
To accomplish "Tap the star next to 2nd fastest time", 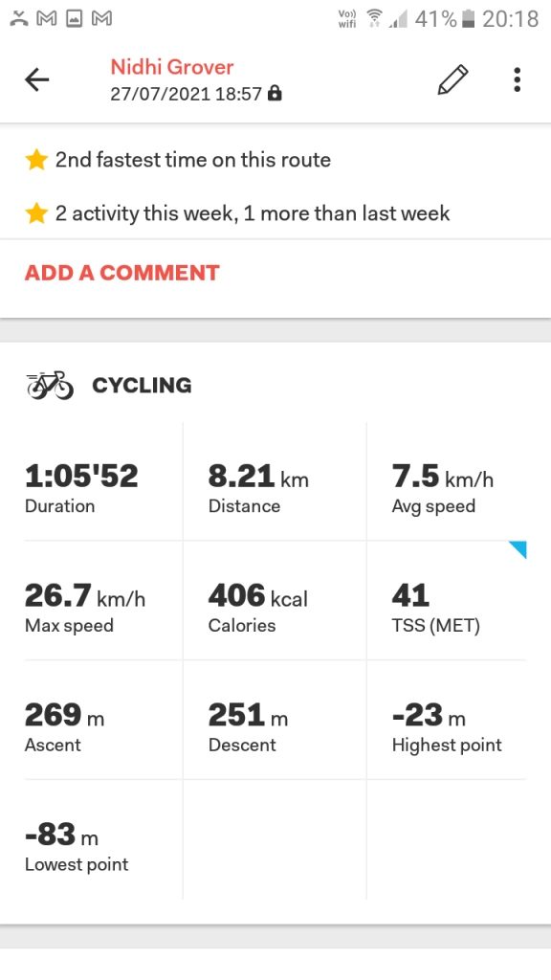I will (36, 160).
